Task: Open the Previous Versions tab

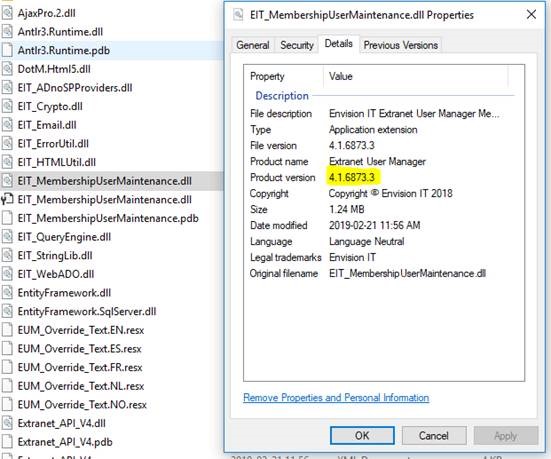Action: tap(401, 45)
